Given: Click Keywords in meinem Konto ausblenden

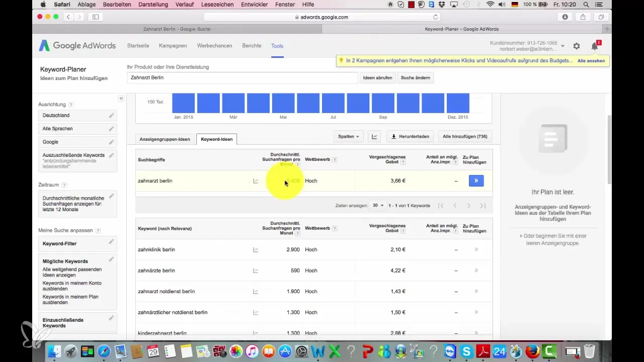Looking at the screenshot, I should coord(72,286).
